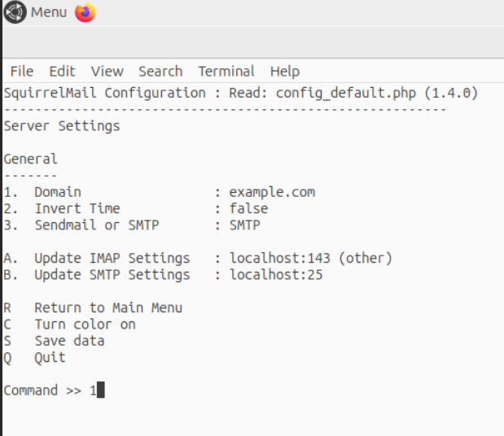Select the Sendmail or SMTP option line
The image size is (504, 436).
tap(132, 225)
